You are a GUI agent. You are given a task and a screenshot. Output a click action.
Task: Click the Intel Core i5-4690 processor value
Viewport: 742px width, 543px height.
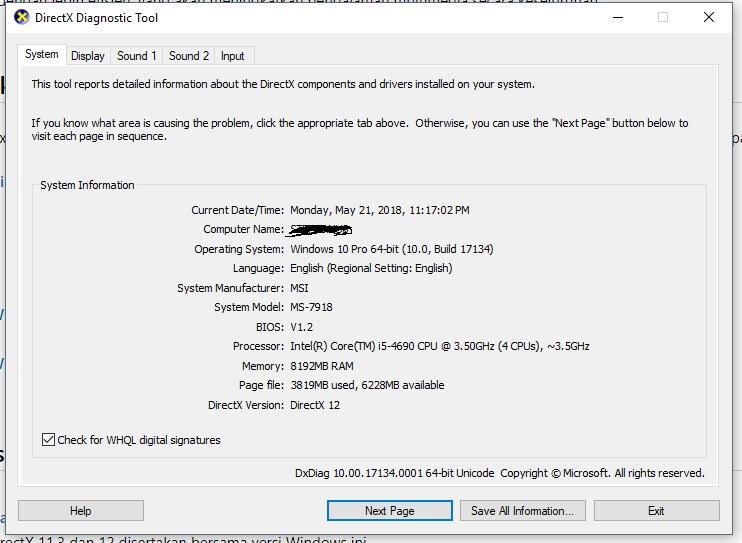(440, 347)
